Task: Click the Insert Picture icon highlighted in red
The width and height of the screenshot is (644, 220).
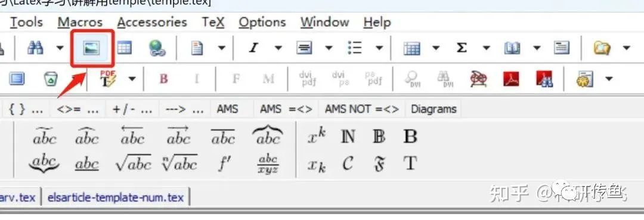Action: [x=91, y=48]
